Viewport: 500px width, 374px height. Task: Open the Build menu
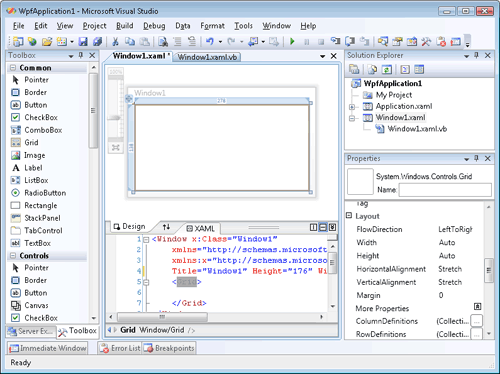click(x=125, y=26)
